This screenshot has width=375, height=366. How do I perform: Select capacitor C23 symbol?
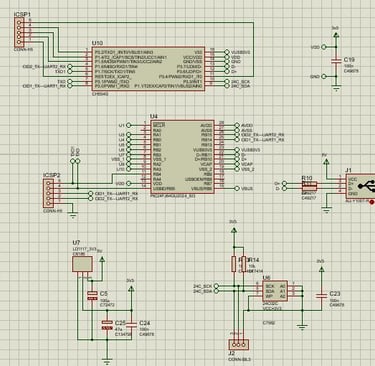(x=322, y=295)
